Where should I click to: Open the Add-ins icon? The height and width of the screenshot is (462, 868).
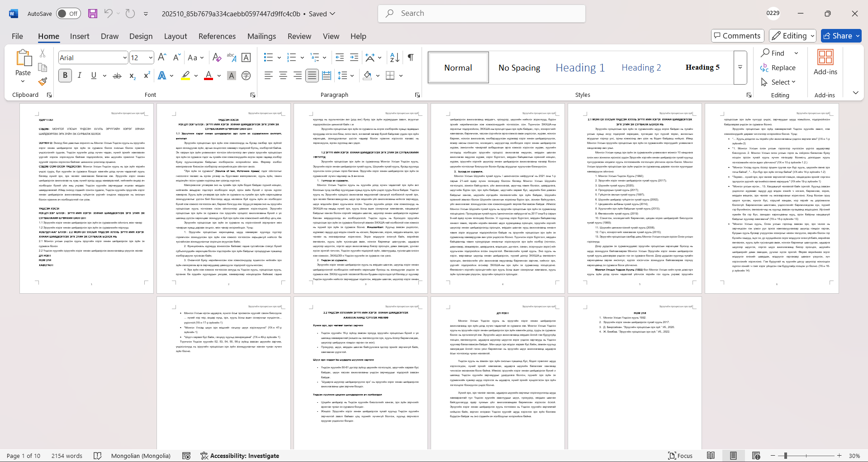tap(825, 62)
